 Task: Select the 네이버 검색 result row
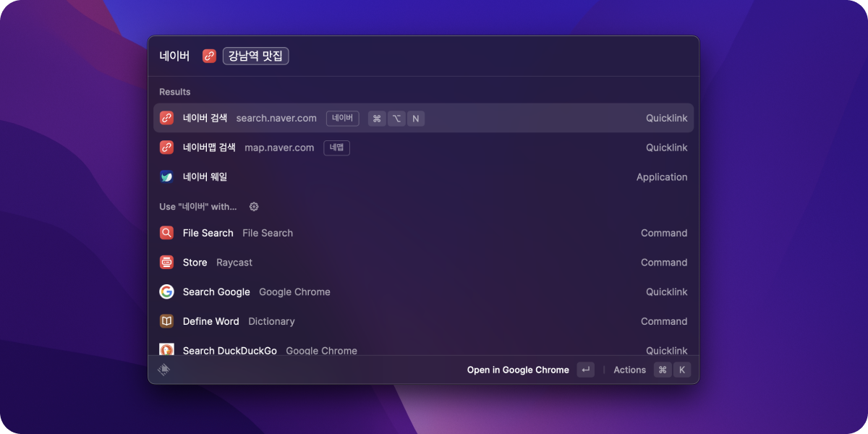coord(423,118)
